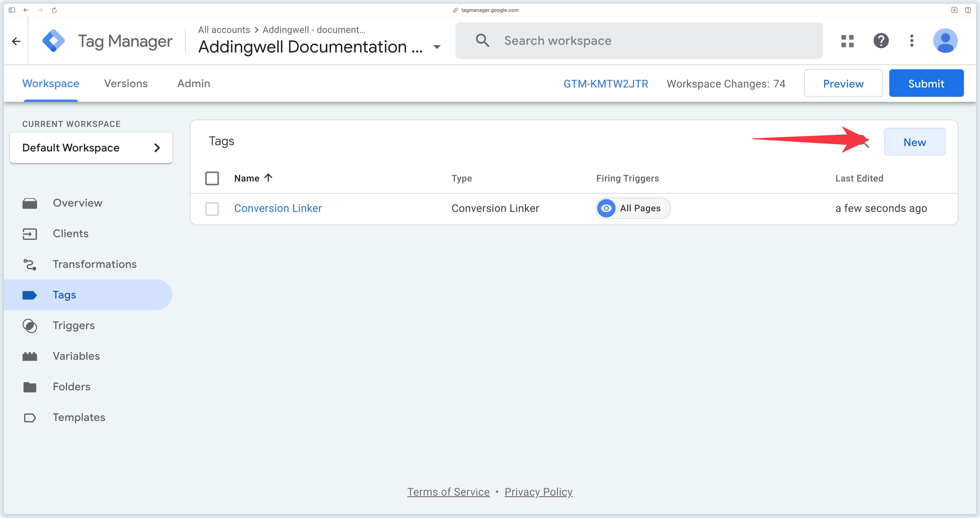This screenshot has width=980, height=518.
Task: Open Default Workspace selector chevron
Action: [157, 148]
